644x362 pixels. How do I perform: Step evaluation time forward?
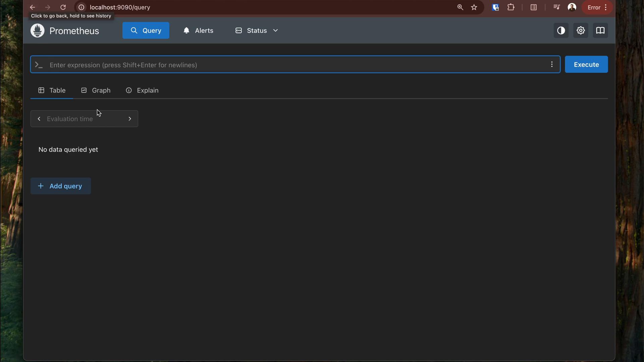tap(130, 119)
